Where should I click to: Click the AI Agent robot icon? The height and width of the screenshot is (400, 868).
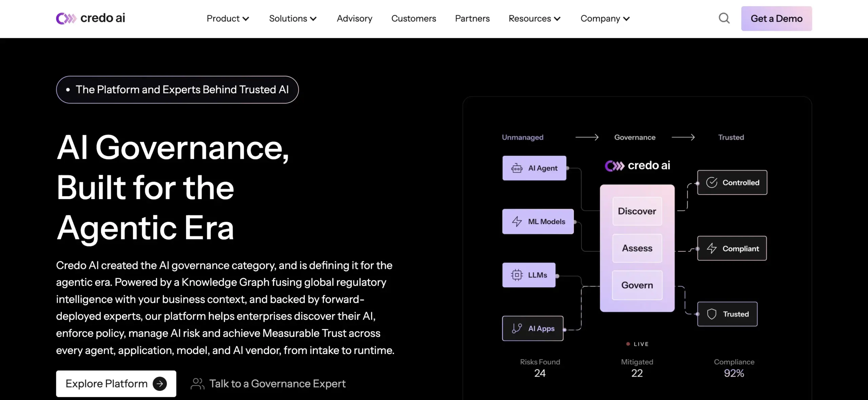pyautogui.click(x=517, y=168)
